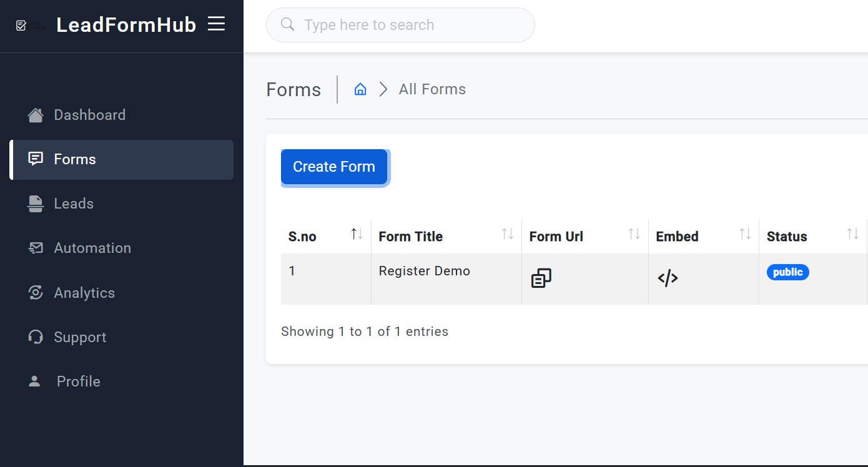Click the 'Forms' page heading
This screenshot has width=868, height=467.
click(293, 90)
